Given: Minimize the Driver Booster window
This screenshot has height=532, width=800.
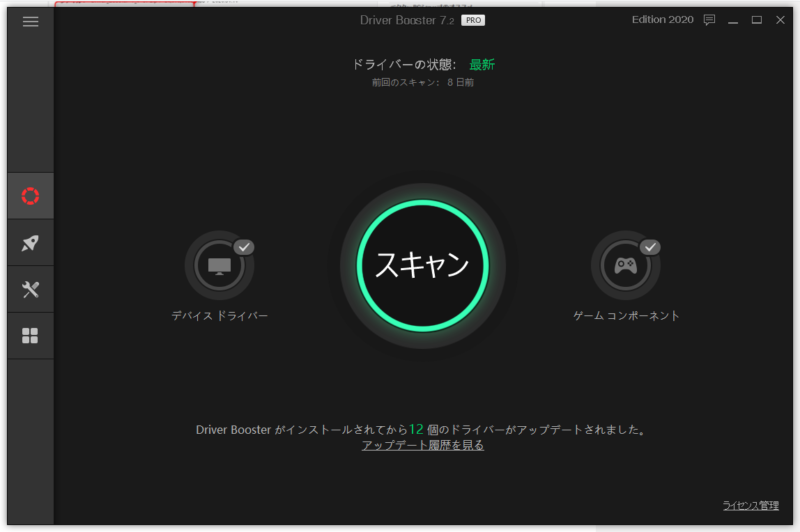Looking at the screenshot, I should [733, 20].
